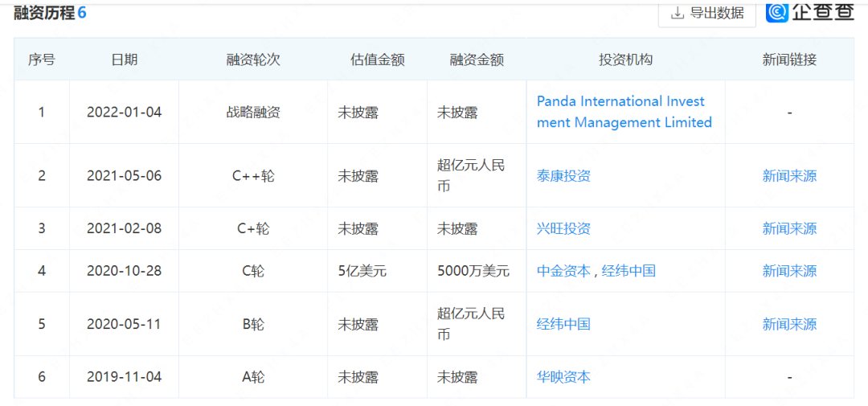Select the date 2020-05-11 cell

click(124, 324)
